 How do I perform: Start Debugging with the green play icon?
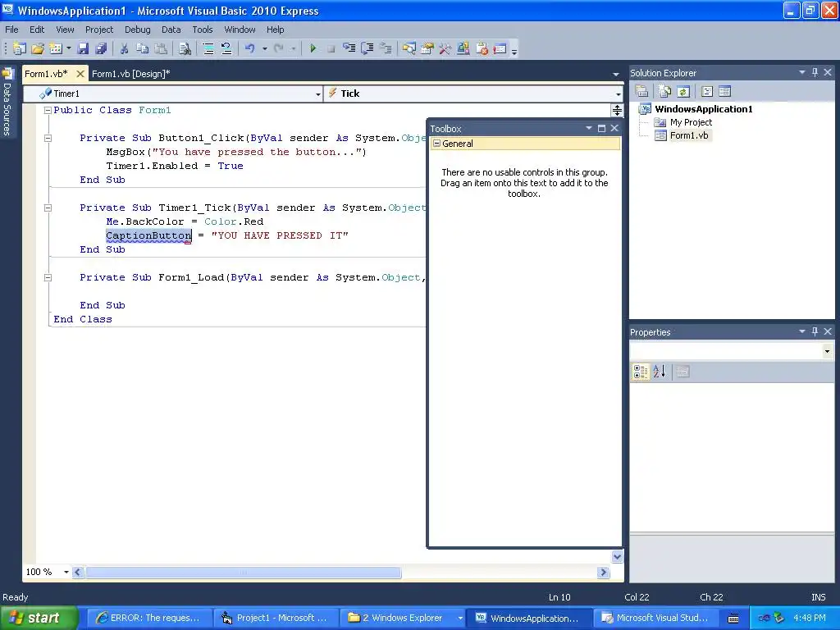coord(313,48)
